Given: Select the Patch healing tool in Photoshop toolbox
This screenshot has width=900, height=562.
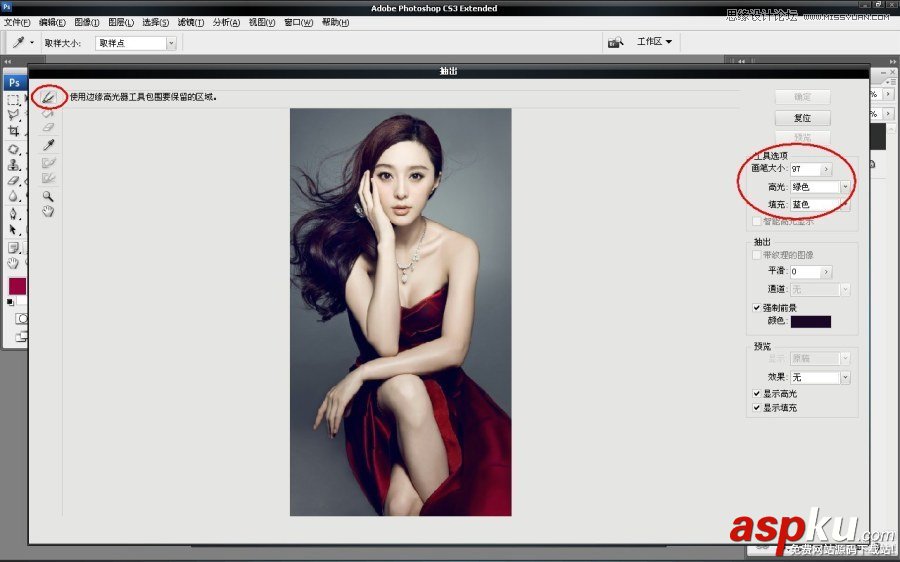Looking at the screenshot, I should [x=13, y=150].
